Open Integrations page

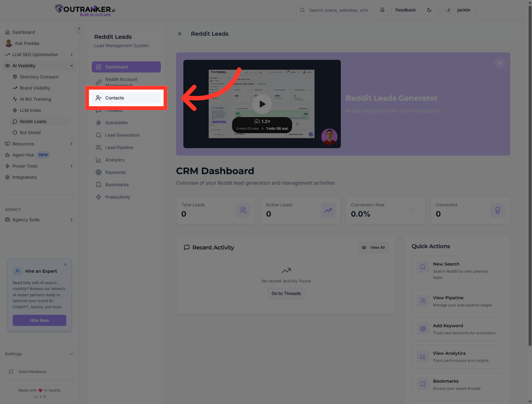[24, 177]
